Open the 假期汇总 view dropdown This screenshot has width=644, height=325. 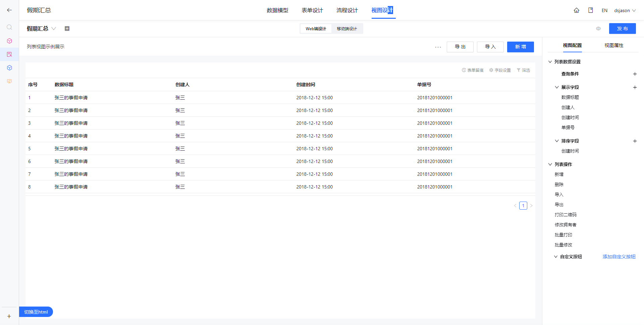(54, 29)
